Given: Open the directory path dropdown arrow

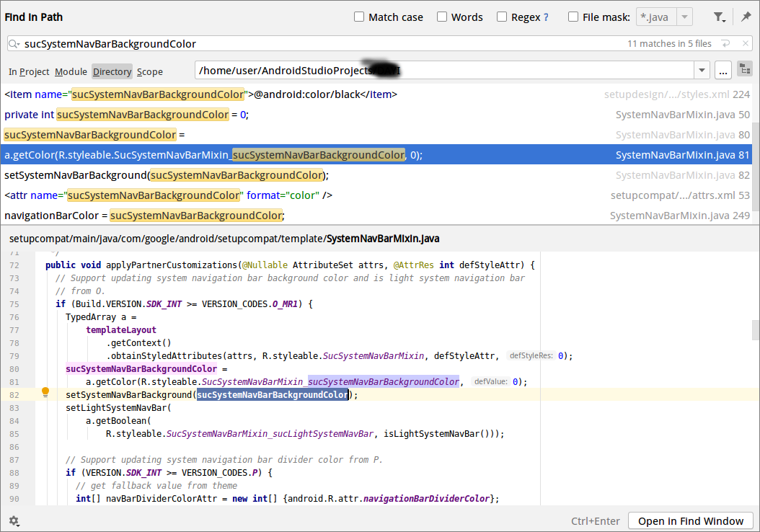Looking at the screenshot, I should tap(700, 69).
